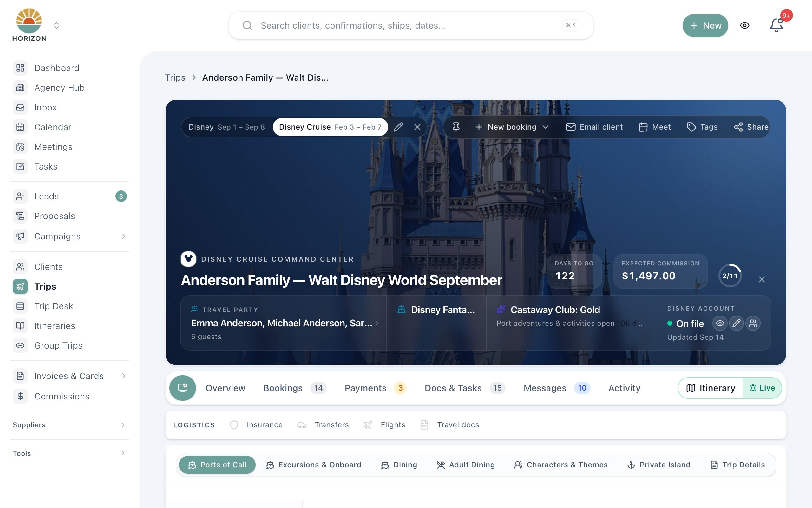This screenshot has width=812, height=508.
Task: Toggle the Live itinerary status
Action: [762, 388]
